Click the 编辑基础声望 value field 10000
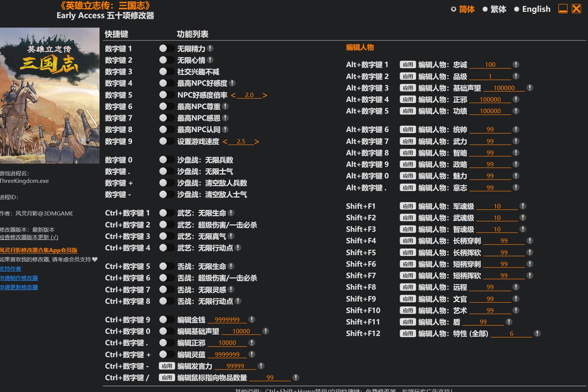Image resolution: width=588 pixels, height=392 pixels. (241, 331)
